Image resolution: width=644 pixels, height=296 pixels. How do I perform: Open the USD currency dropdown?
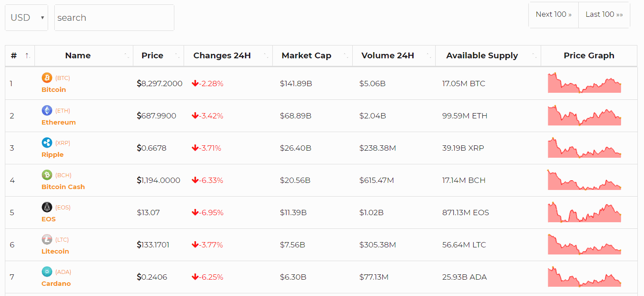tap(26, 18)
